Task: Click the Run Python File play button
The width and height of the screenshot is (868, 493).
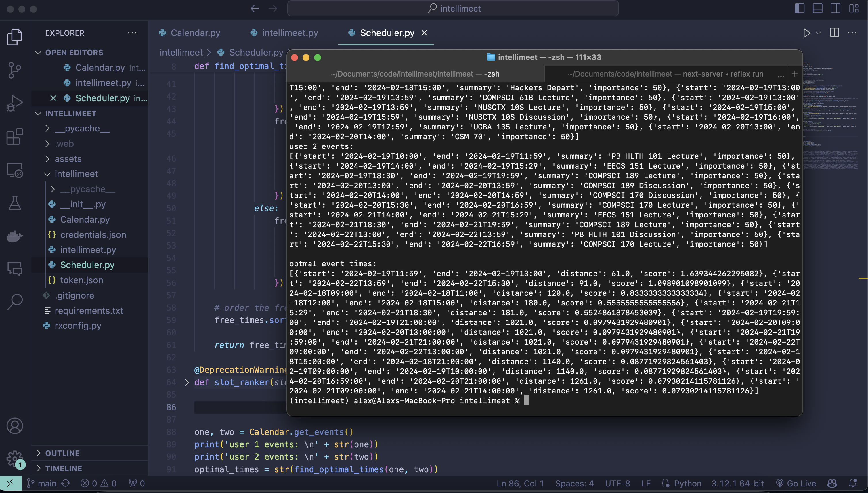Action: coord(807,33)
